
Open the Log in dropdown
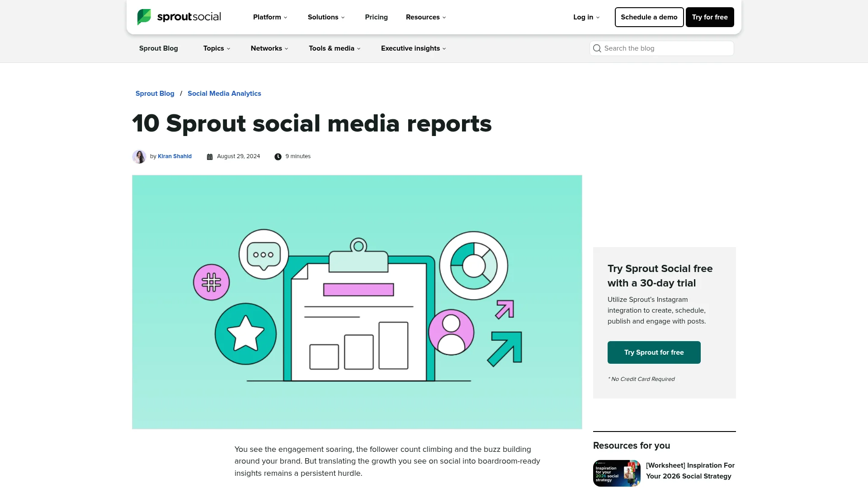(x=586, y=17)
